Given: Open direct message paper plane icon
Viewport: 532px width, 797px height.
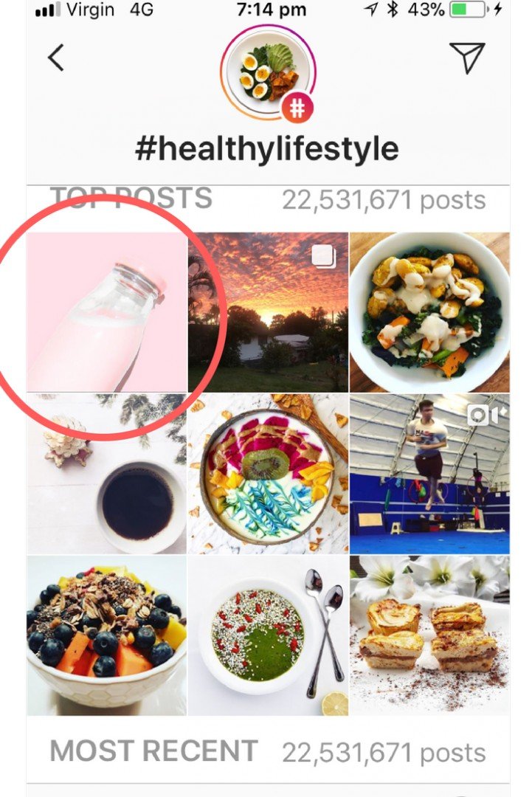Looking at the screenshot, I should (466, 57).
